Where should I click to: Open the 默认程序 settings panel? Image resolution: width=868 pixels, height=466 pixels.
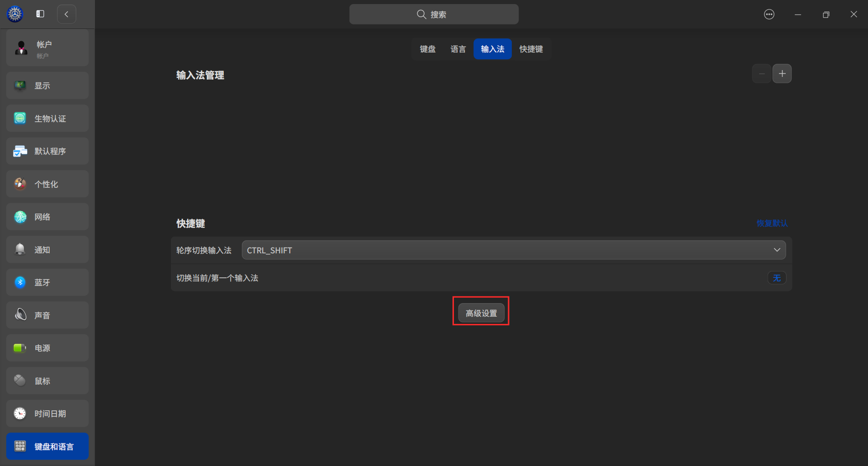47,151
